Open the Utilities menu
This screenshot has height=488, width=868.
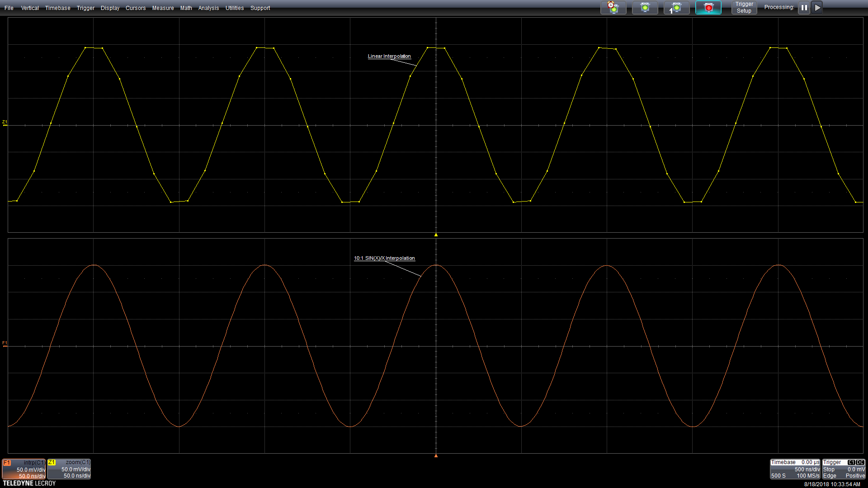tap(235, 8)
